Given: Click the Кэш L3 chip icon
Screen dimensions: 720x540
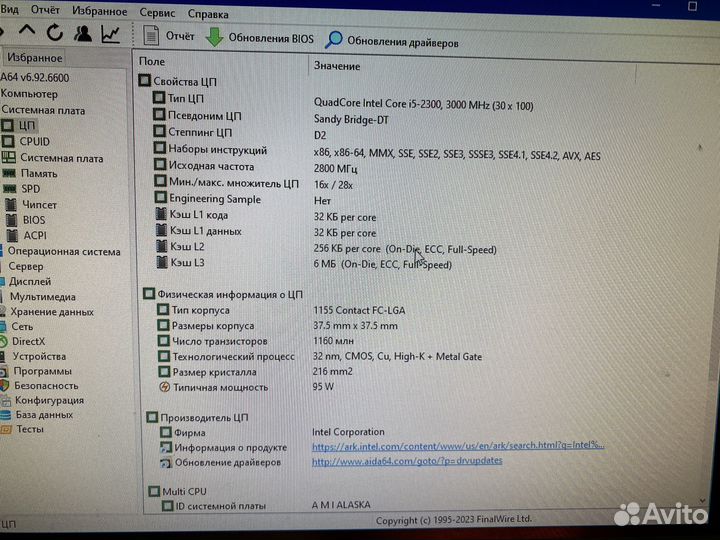Looking at the screenshot, I should [161, 262].
